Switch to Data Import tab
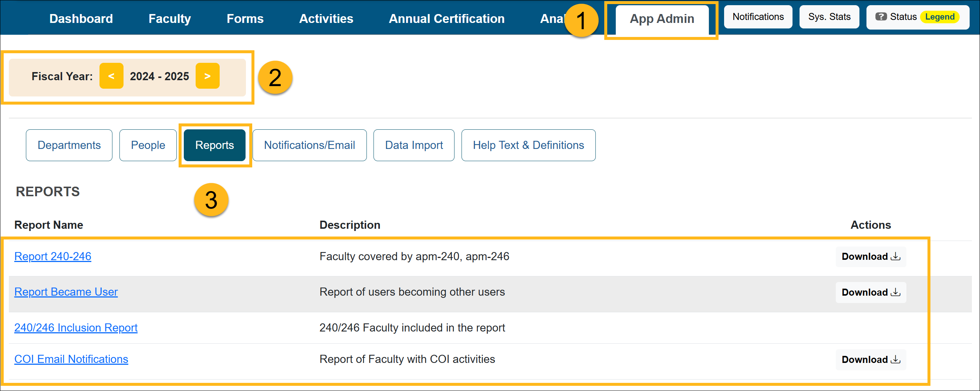This screenshot has height=391, width=980. 414,145
